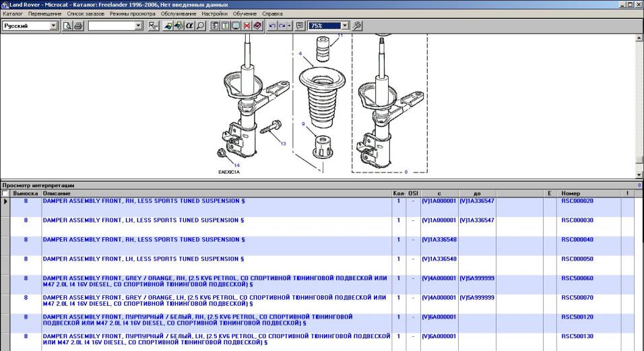Click callout 8 under dashed damper box
Viewport: 644px width, 351px height.
406,172
